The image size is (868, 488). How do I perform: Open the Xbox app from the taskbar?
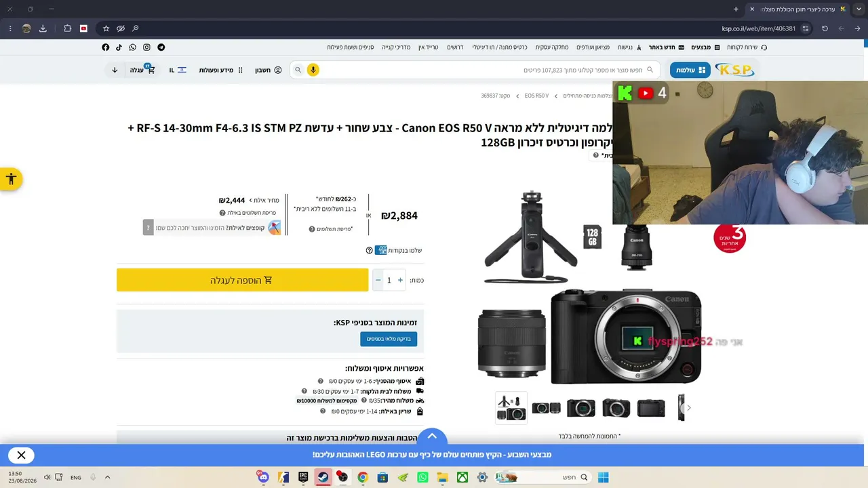pos(462,477)
